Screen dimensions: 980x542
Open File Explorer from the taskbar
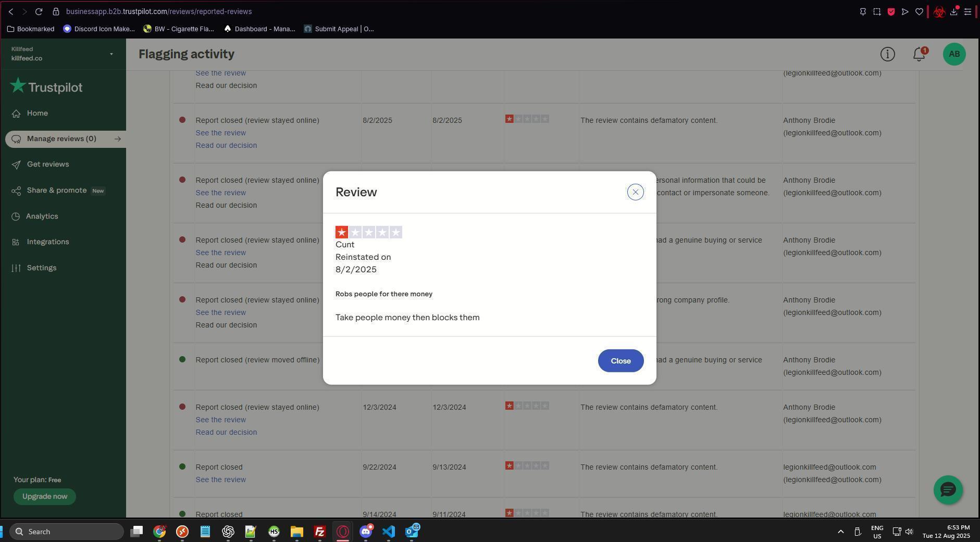coord(297,532)
